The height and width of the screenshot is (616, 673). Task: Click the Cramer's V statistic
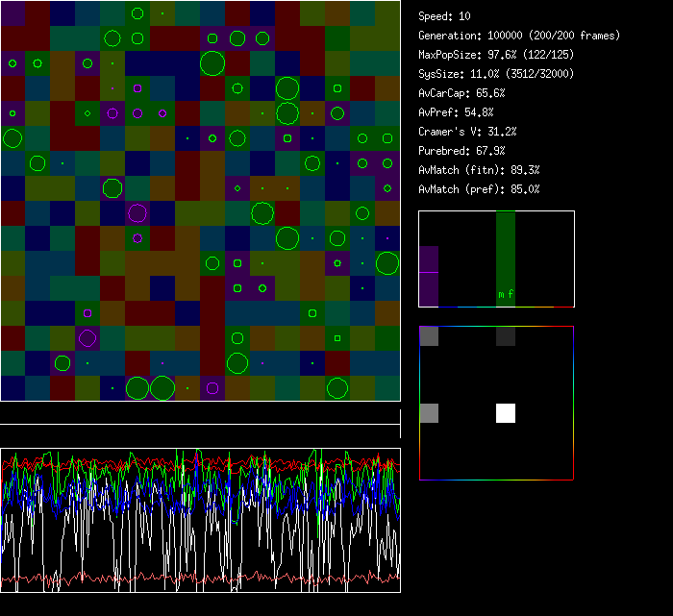468,132
